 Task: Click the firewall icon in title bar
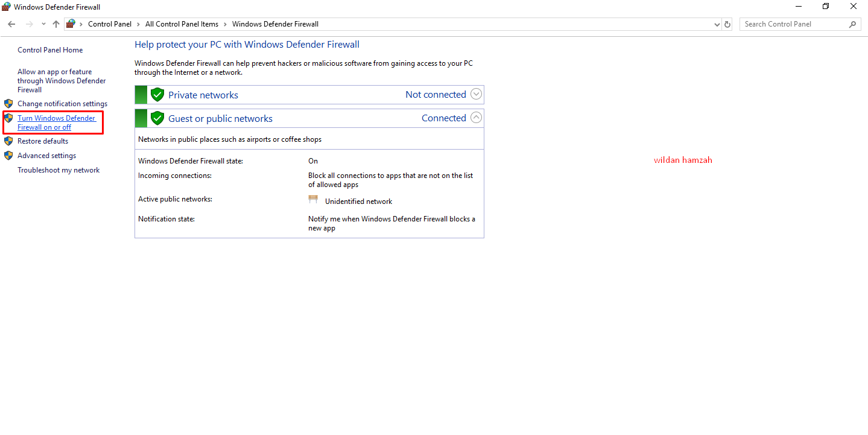(6, 7)
